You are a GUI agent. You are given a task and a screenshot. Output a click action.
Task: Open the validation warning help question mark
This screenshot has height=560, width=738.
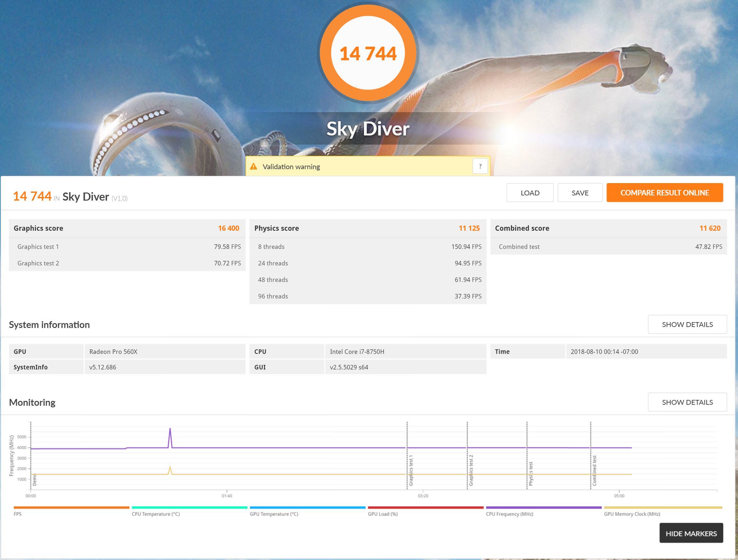480,166
